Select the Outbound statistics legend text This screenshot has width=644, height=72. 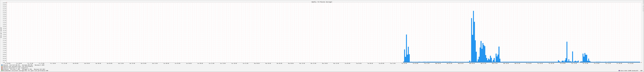click(x=24, y=69)
